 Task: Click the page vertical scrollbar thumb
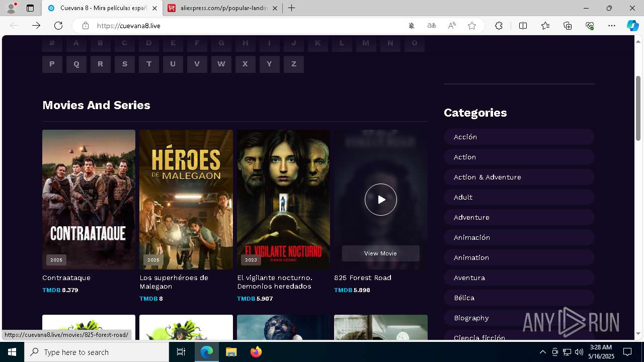[x=638, y=108]
